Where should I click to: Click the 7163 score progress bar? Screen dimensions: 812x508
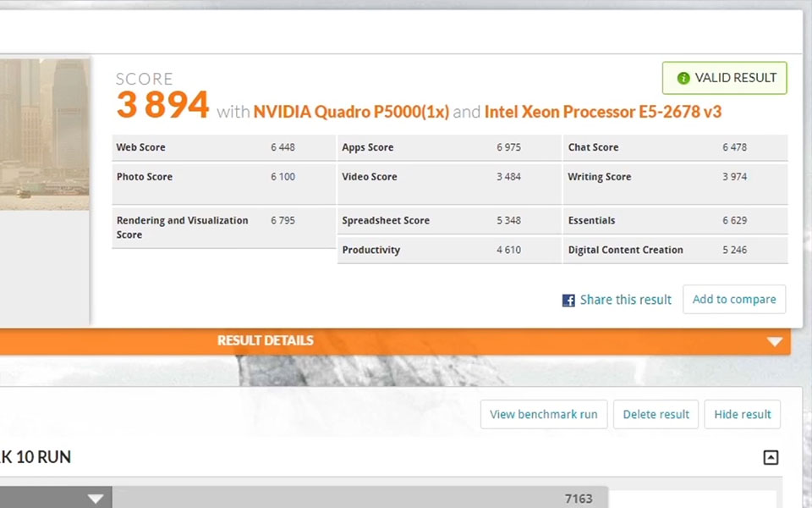(360, 498)
